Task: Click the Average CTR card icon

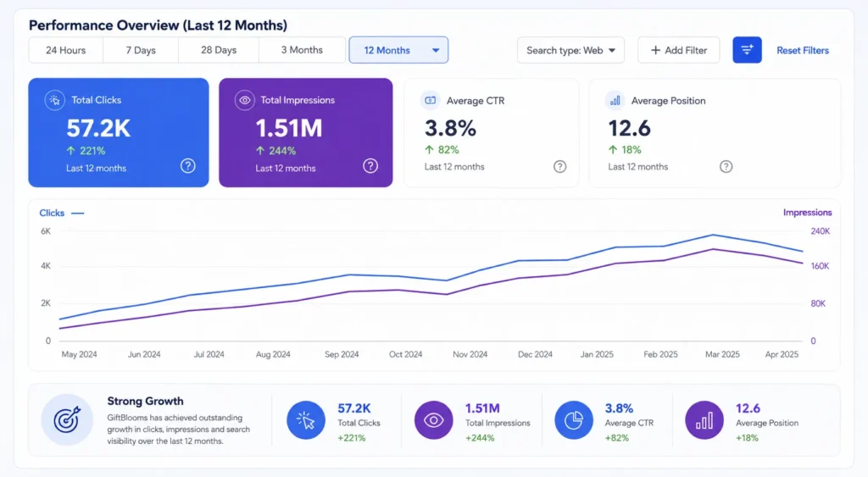Action: coord(430,100)
